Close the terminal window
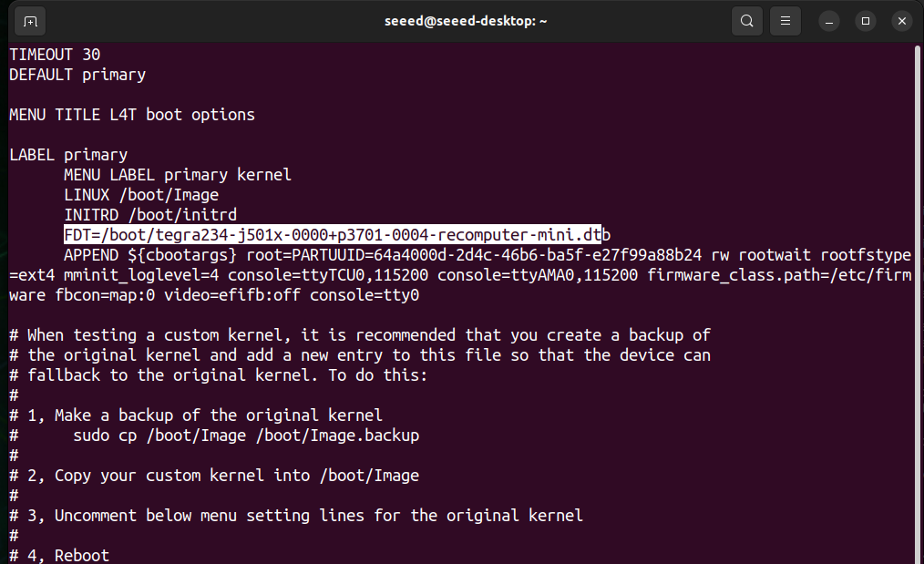This screenshot has width=924, height=564. (x=901, y=20)
